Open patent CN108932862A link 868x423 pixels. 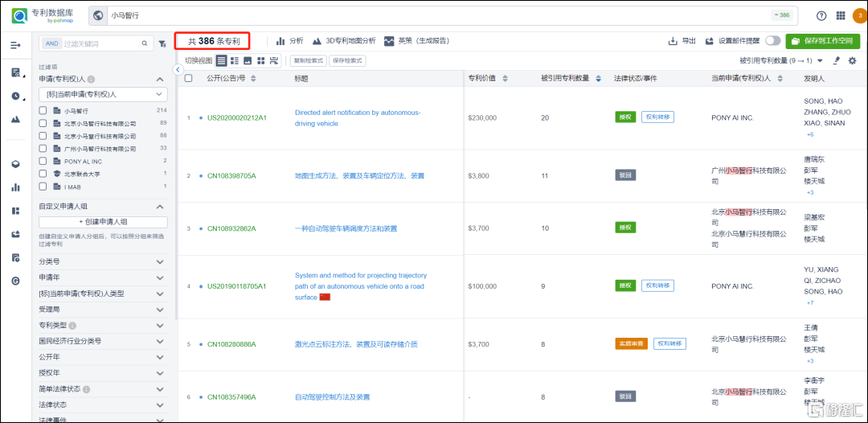point(232,228)
